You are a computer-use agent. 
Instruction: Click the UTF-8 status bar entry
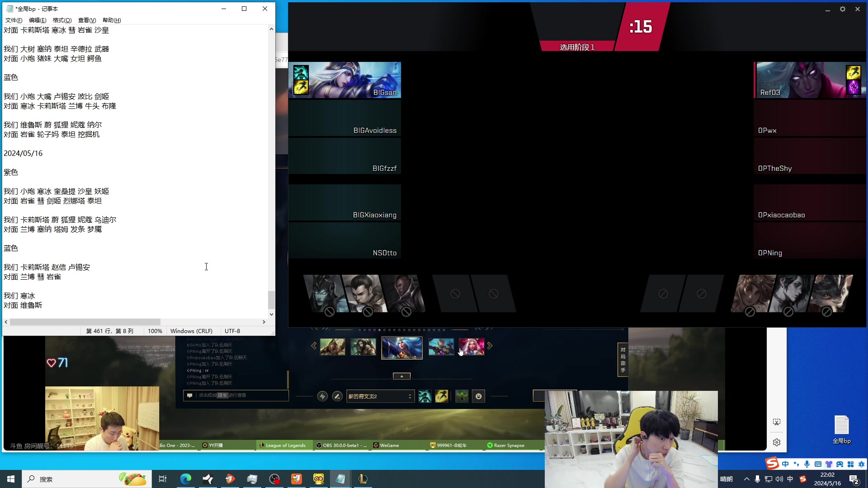pyautogui.click(x=232, y=331)
